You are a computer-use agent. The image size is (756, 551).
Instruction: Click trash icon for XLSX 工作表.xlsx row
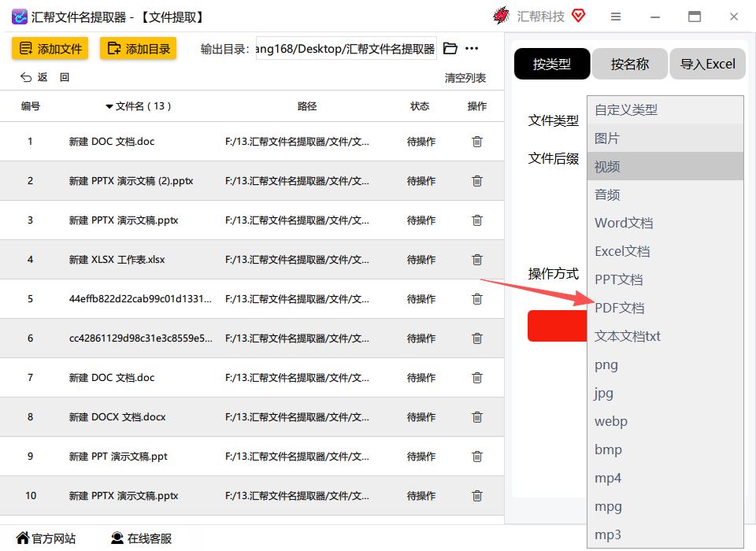pyautogui.click(x=477, y=260)
